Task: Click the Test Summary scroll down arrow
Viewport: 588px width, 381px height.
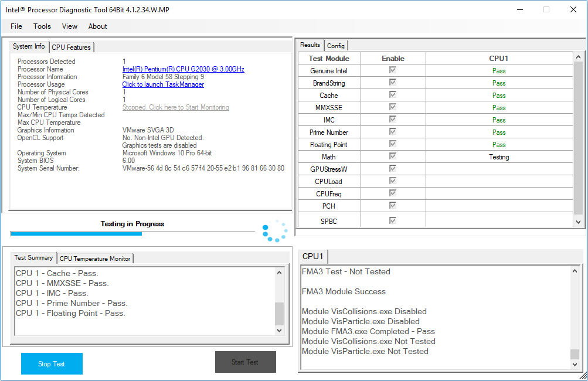Action: click(280, 331)
